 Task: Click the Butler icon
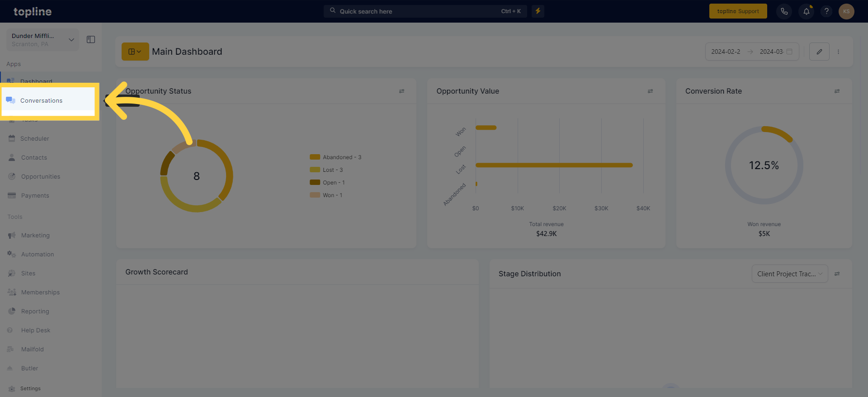tap(10, 368)
